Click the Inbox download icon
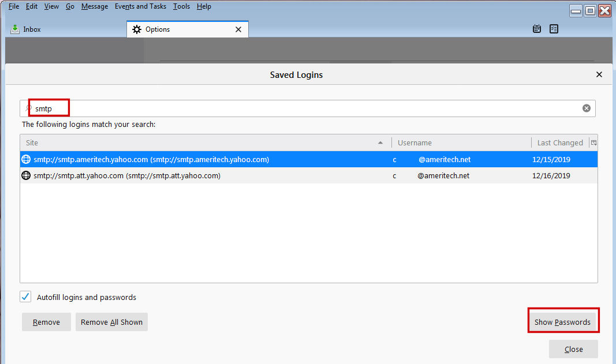The height and width of the screenshot is (364, 616). (x=15, y=29)
